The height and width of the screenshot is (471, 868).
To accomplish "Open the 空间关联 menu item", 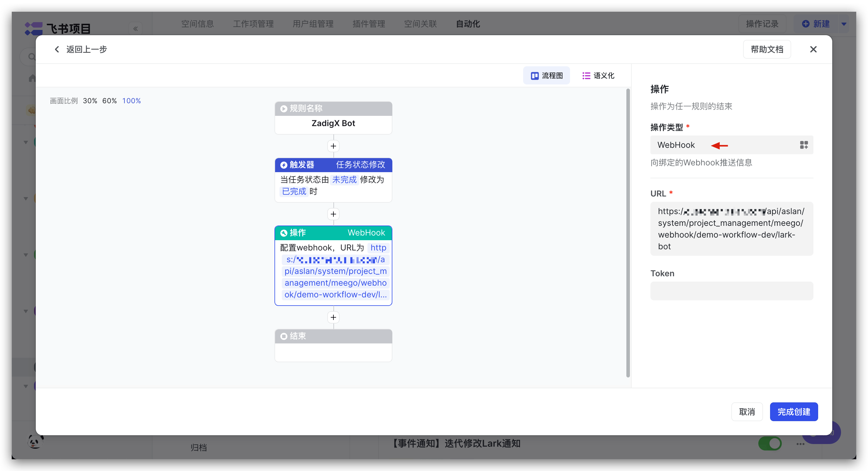I will pyautogui.click(x=420, y=23).
